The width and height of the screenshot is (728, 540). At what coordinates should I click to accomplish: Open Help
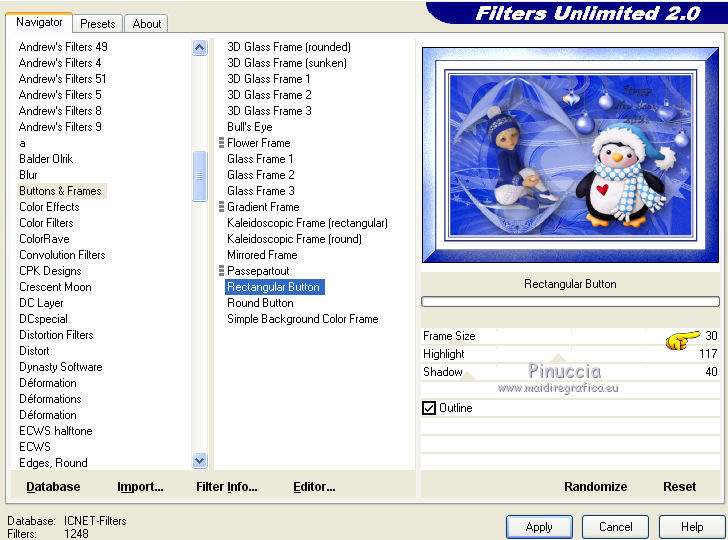[692, 527]
